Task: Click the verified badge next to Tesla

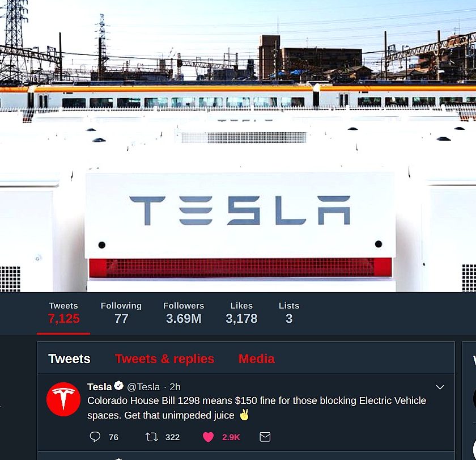Action: (x=118, y=386)
